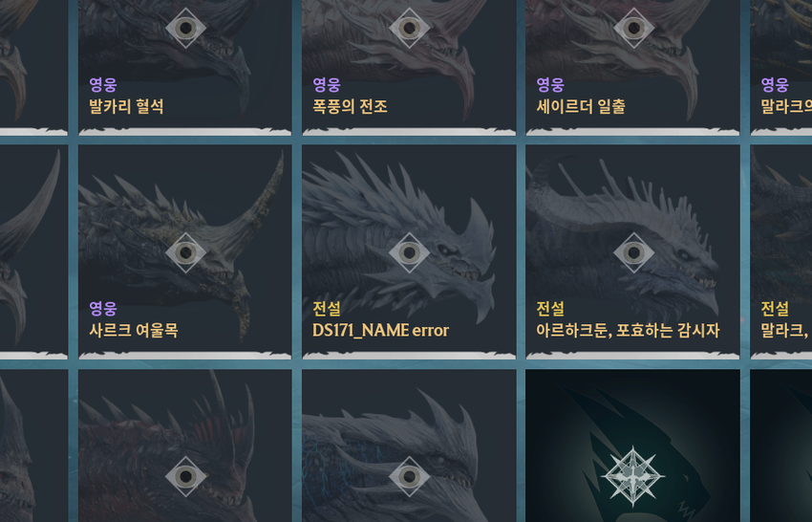Image resolution: width=812 pixels, height=522 pixels.
Task: Select the cut-off dark locked card at bottom right
Action: (780, 446)
